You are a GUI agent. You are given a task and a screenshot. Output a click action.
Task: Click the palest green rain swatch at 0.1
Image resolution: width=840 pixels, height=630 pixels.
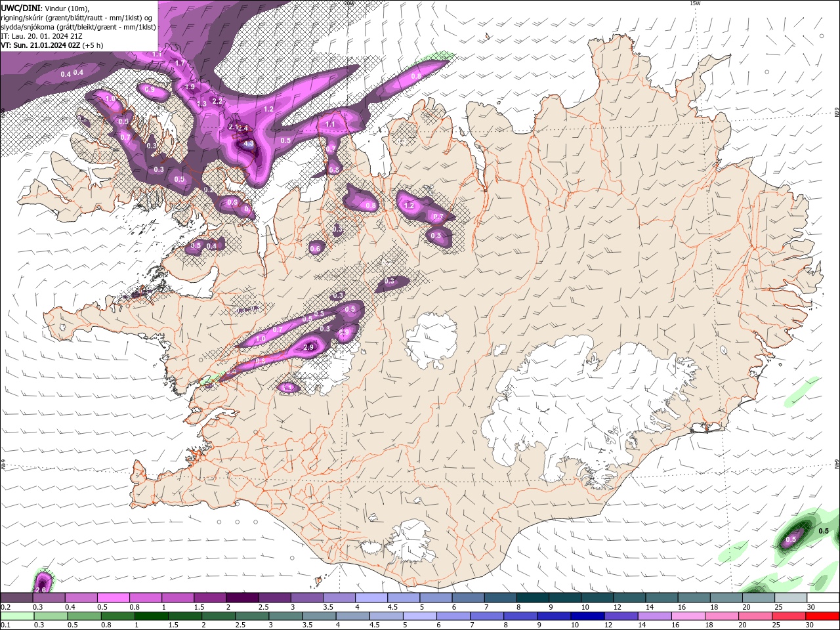pos(17,616)
